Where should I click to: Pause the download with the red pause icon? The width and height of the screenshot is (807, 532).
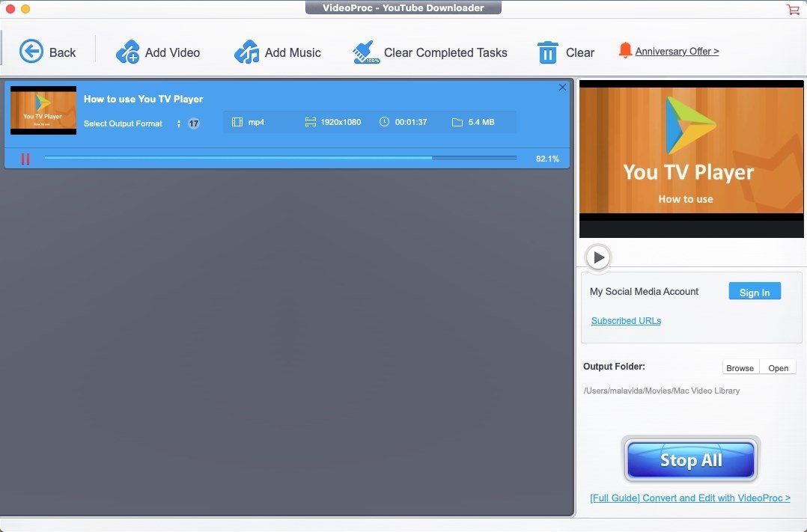[x=25, y=159]
